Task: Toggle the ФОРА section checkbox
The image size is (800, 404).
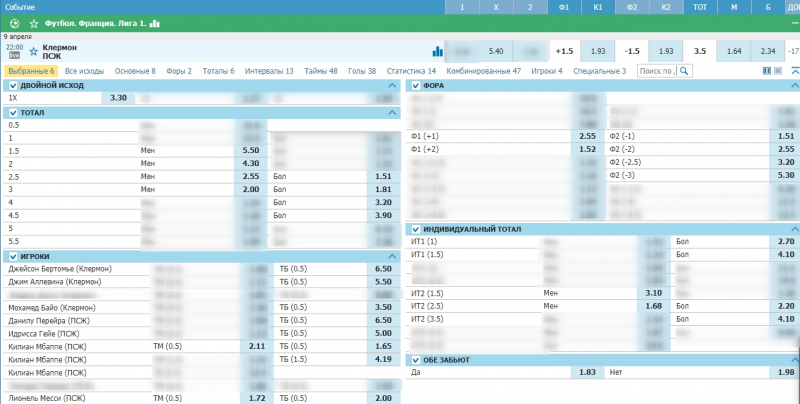Action: point(415,86)
